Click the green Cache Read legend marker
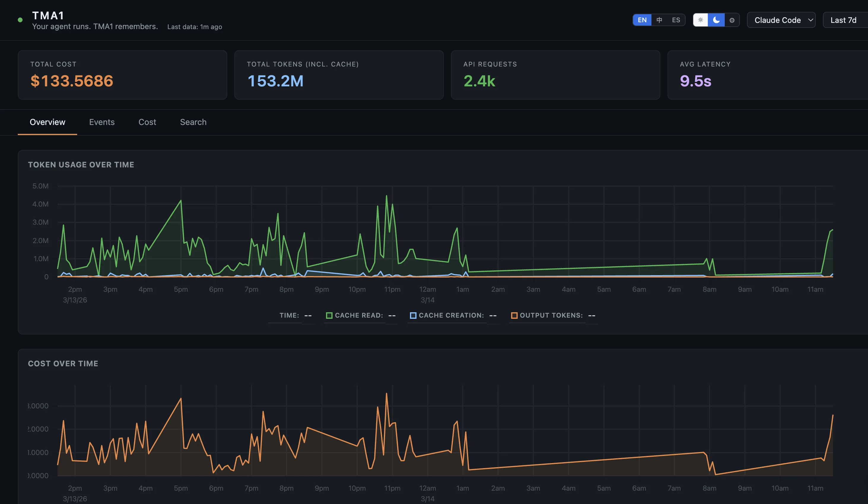This screenshot has height=504, width=868. point(329,315)
